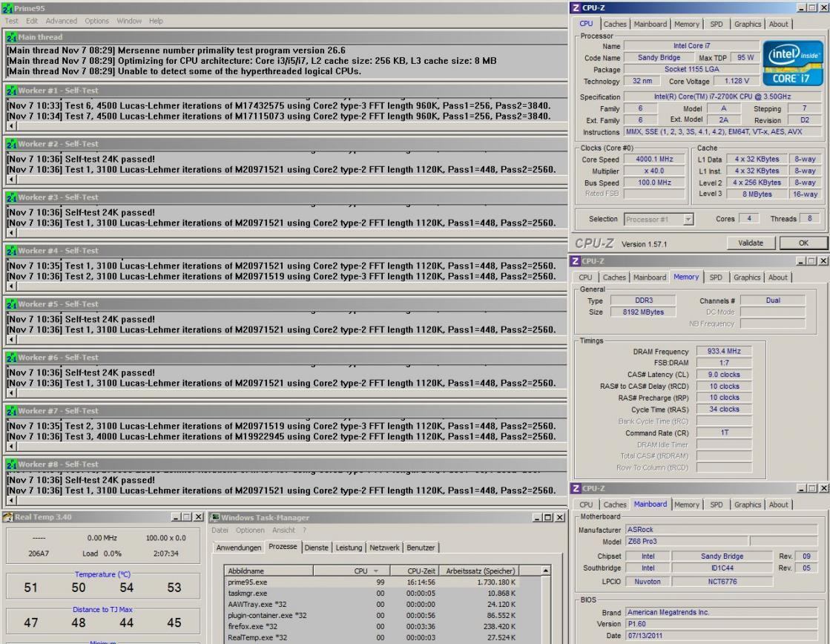Click the Worker #8 Self-Test window icon

[x=12, y=464]
